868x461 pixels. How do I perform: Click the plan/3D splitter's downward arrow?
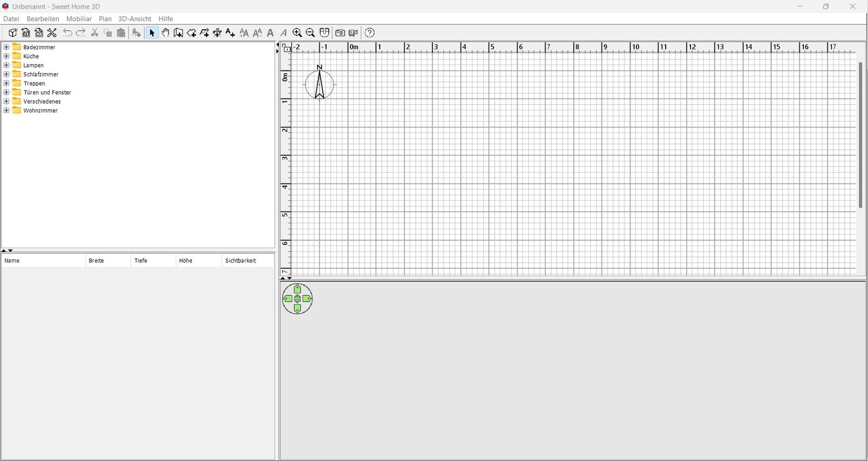[x=290, y=278]
